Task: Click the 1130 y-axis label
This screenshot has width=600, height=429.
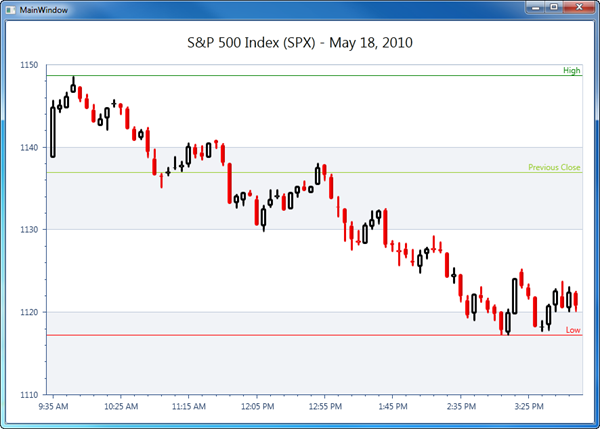Action: point(29,230)
